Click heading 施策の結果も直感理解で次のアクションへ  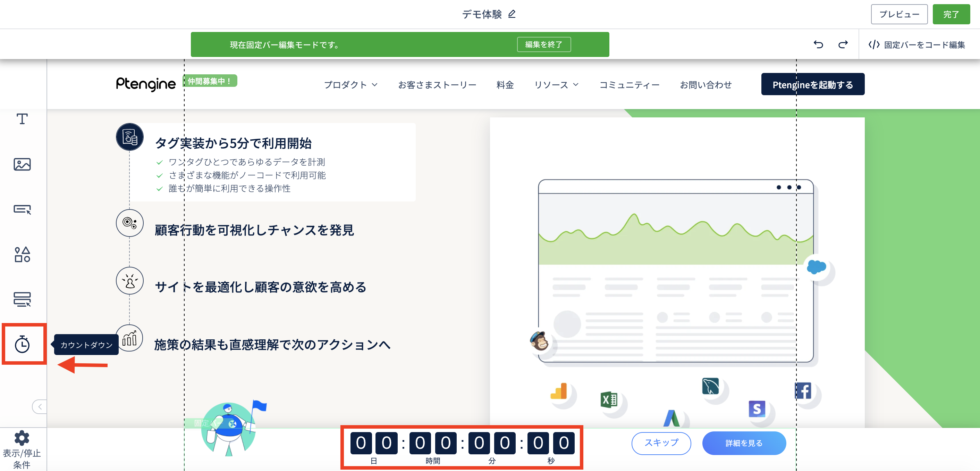272,344
